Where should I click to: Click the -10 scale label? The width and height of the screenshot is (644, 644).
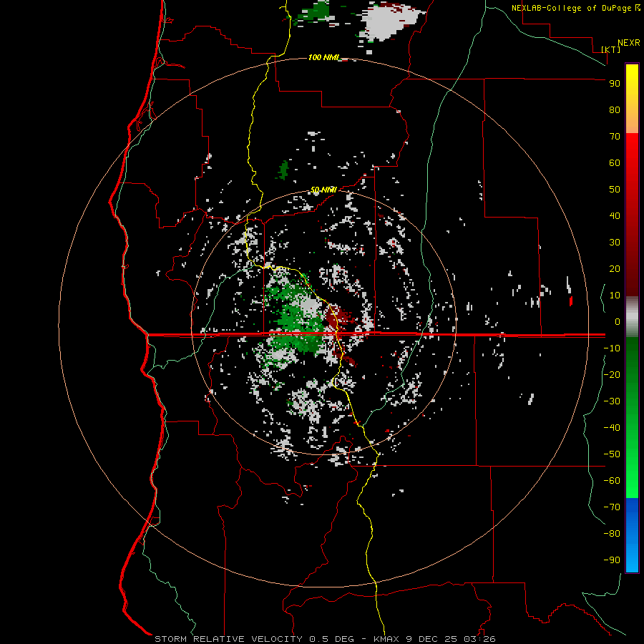pyautogui.click(x=612, y=348)
